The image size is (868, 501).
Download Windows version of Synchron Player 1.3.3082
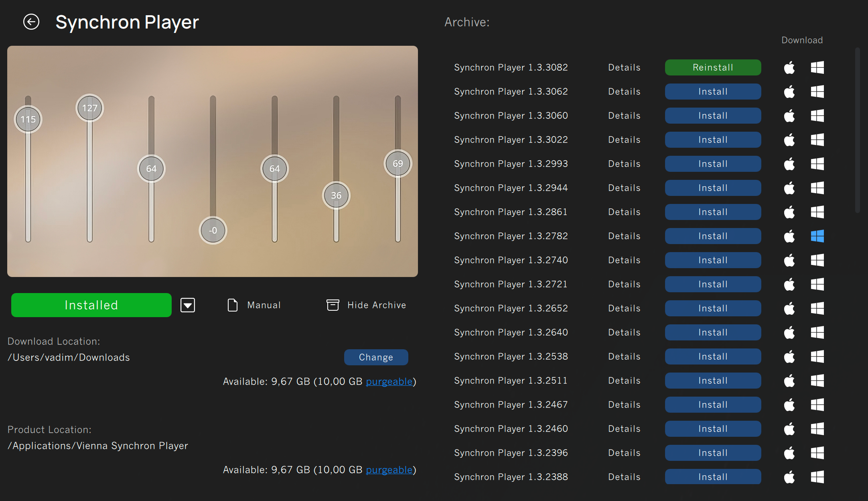pos(817,67)
